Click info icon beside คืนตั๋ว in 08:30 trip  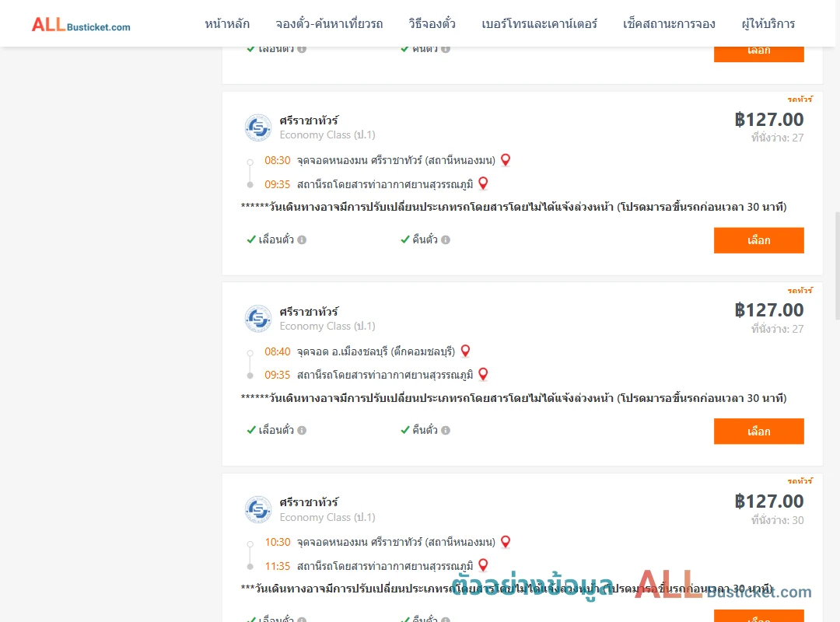point(446,240)
